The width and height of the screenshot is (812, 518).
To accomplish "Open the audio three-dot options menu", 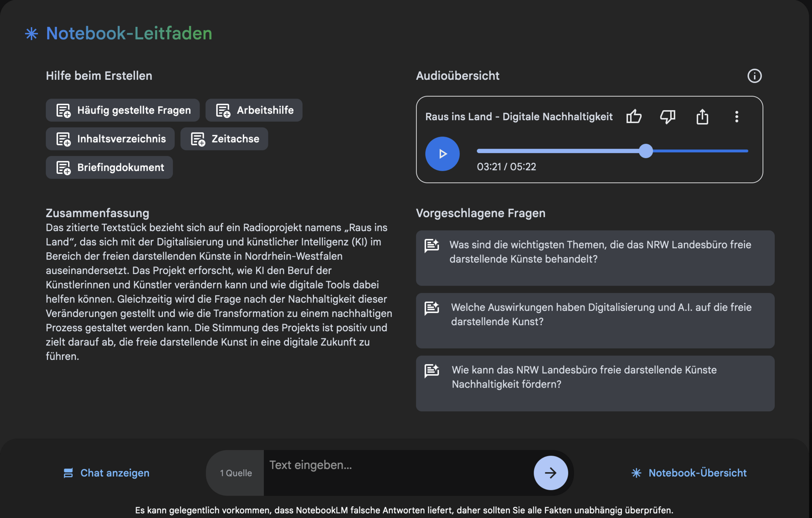I will (736, 117).
